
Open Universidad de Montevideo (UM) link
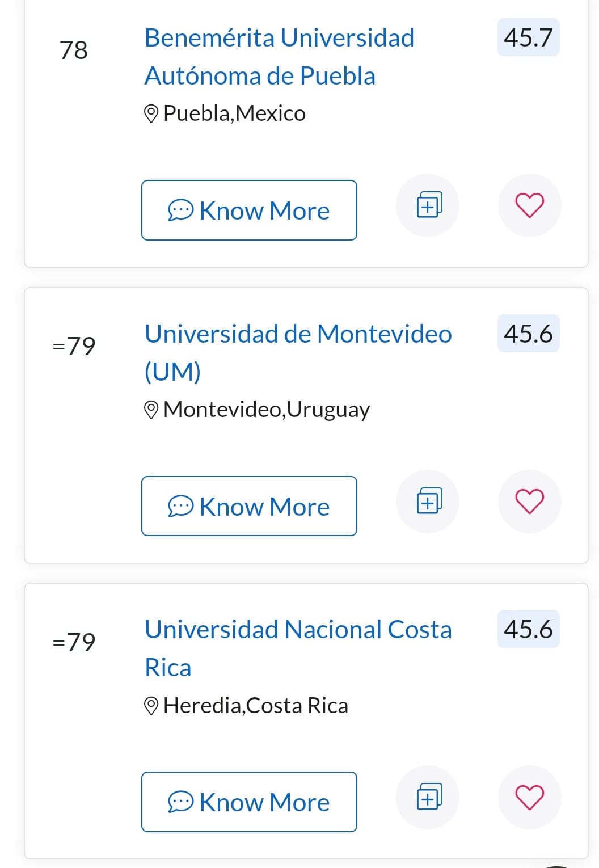[298, 352]
